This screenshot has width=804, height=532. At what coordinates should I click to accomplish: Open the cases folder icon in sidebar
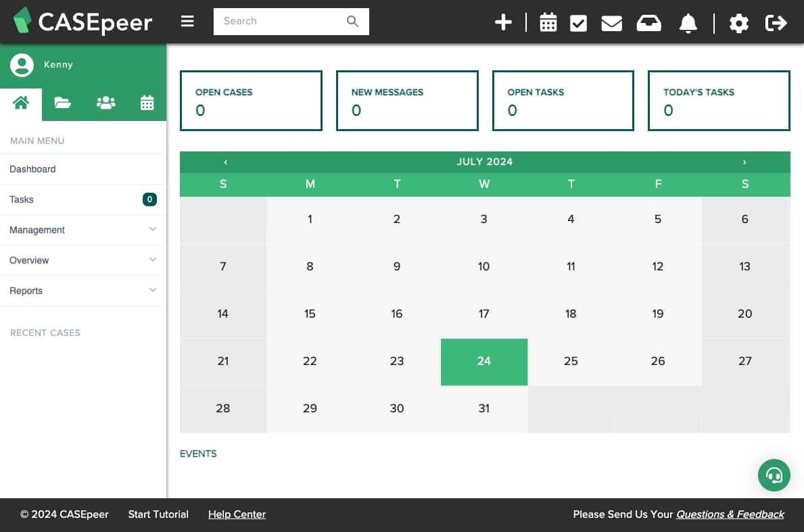click(x=62, y=103)
